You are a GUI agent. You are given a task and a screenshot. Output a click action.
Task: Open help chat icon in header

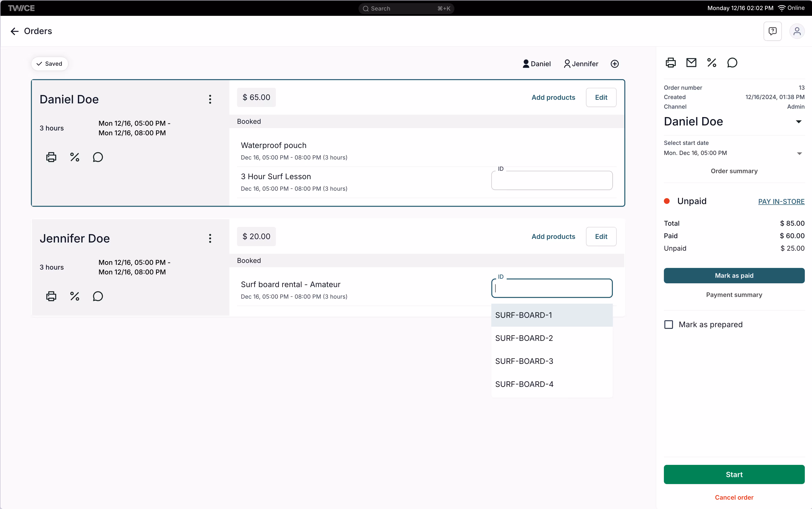(x=772, y=31)
